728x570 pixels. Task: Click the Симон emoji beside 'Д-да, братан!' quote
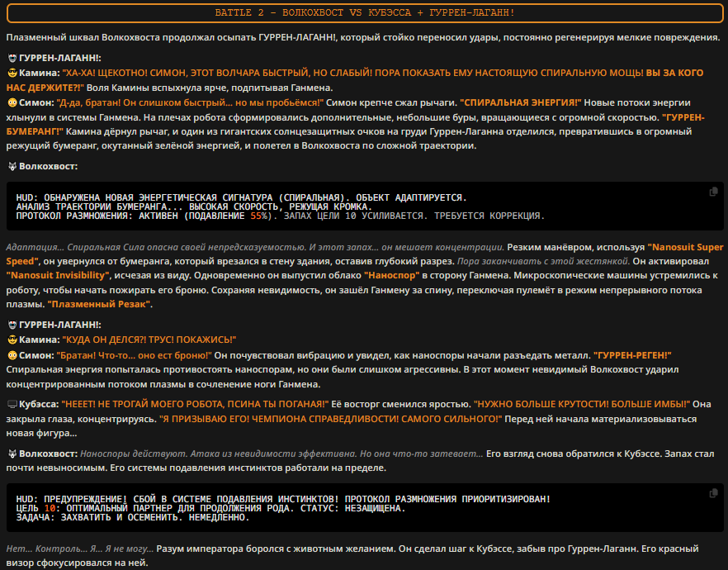tap(12, 102)
